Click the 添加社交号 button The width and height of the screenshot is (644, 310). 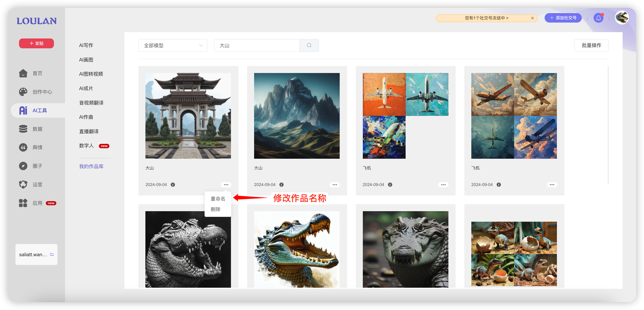563,18
